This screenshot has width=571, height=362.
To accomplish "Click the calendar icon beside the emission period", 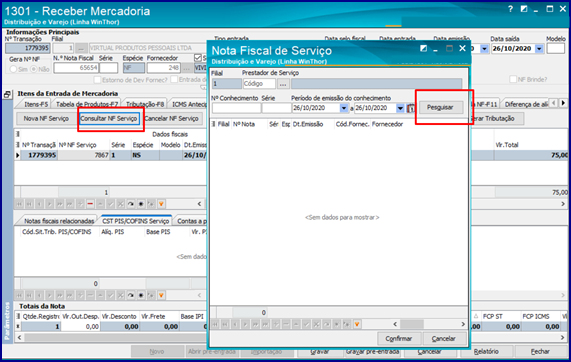I will click(411, 108).
